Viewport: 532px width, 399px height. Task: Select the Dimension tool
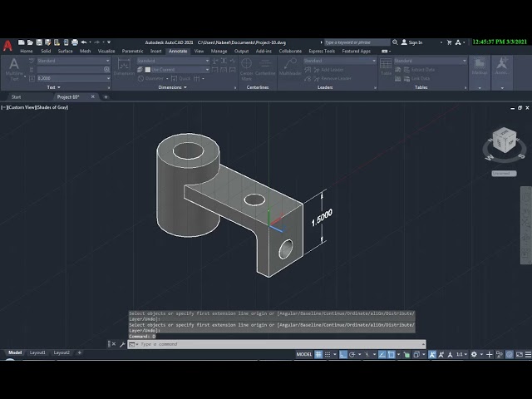coord(124,66)
